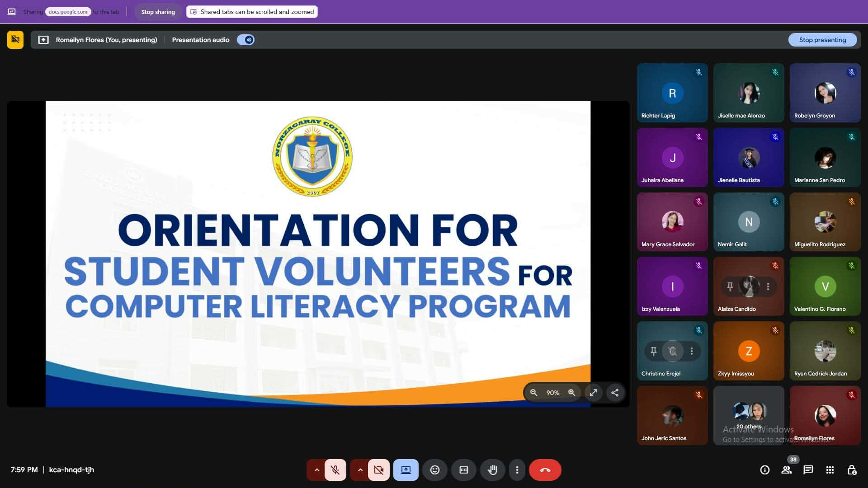Click the share icon on presentation

pyautogui.click(x=615, y=393)
